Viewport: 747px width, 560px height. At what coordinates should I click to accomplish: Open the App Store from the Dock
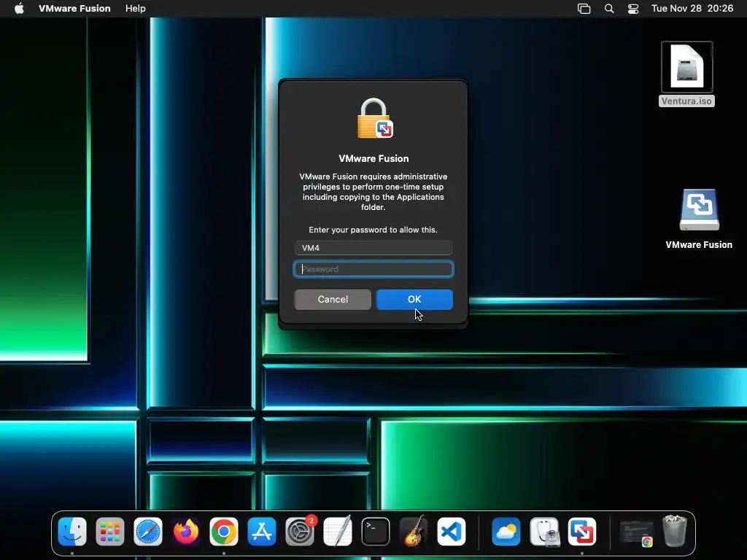(262, 532)
